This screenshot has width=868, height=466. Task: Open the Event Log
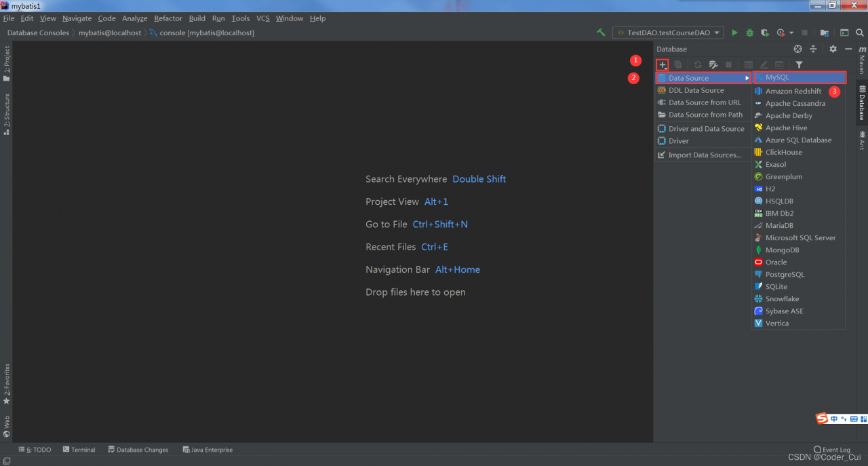coord(833,450)
